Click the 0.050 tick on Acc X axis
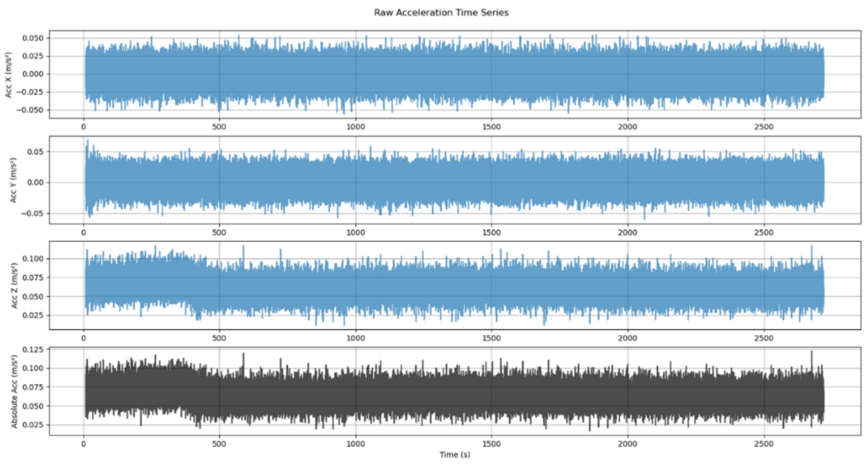Screen dimensions: 868x467 (x=33, y=38)
